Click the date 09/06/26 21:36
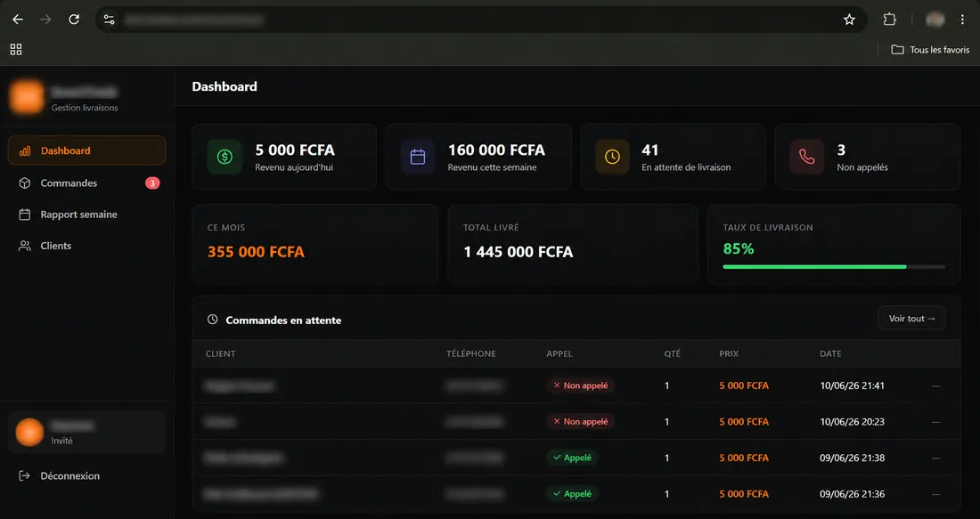This screenshot has height=519, width=980. (x=852, y=494)
